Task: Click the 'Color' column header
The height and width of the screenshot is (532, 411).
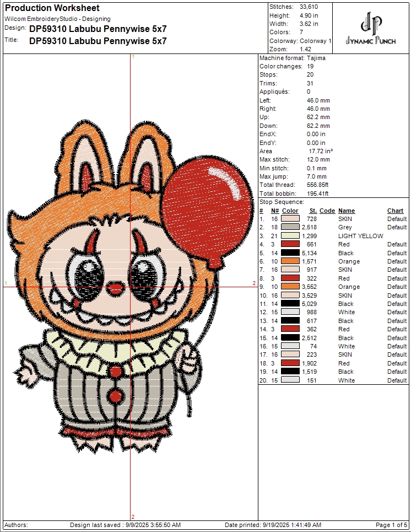Action: pos(290,211)
